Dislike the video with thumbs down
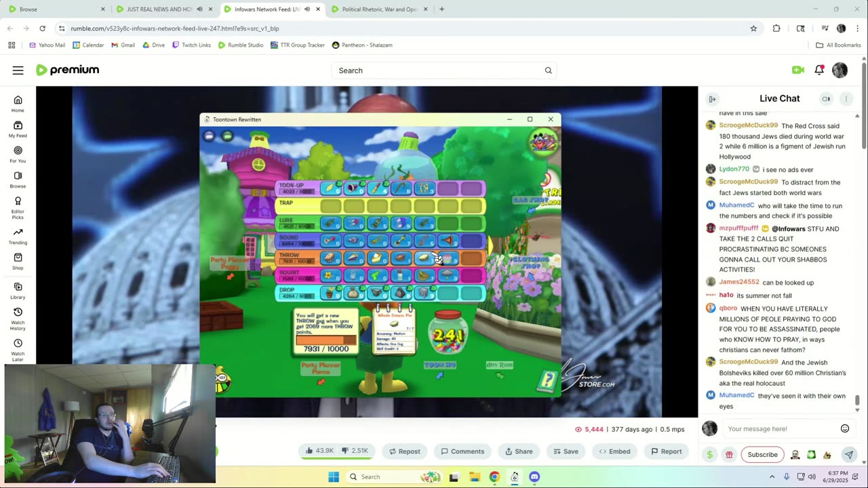 pyautogui.click(x=356, y=451)
